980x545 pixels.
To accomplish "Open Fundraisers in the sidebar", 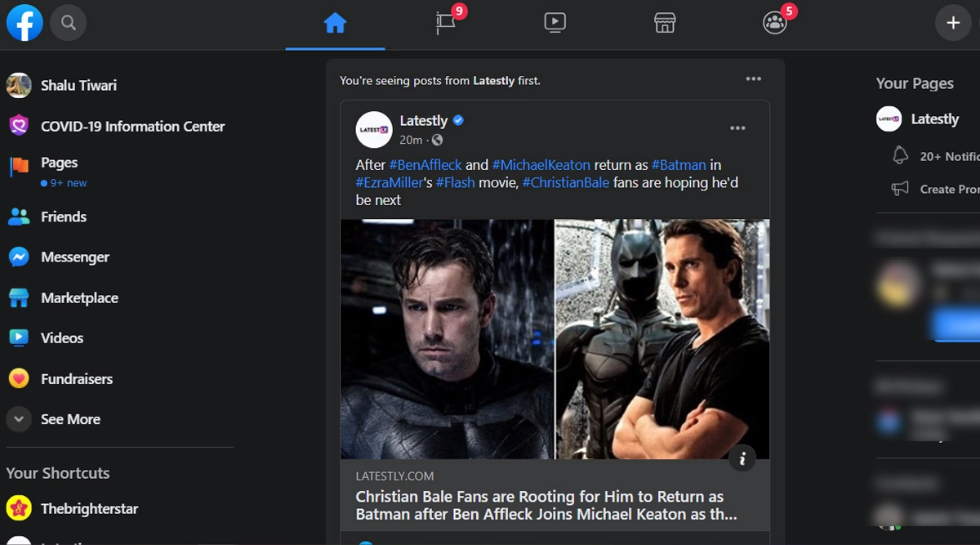I will (77, 378).
